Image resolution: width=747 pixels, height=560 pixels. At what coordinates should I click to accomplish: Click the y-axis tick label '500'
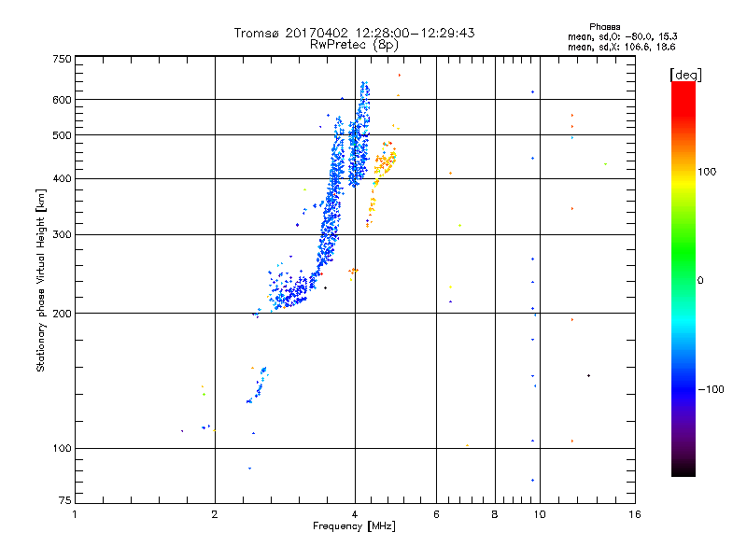click(62, 135)
